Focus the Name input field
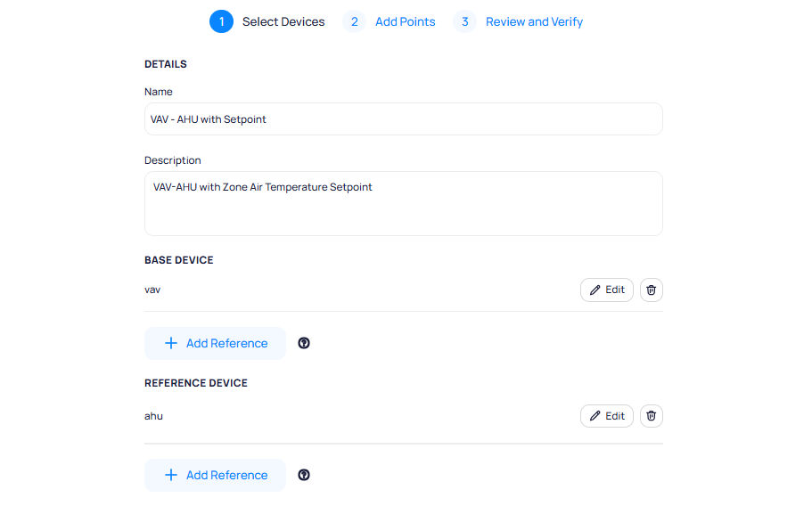 [403, 119]
